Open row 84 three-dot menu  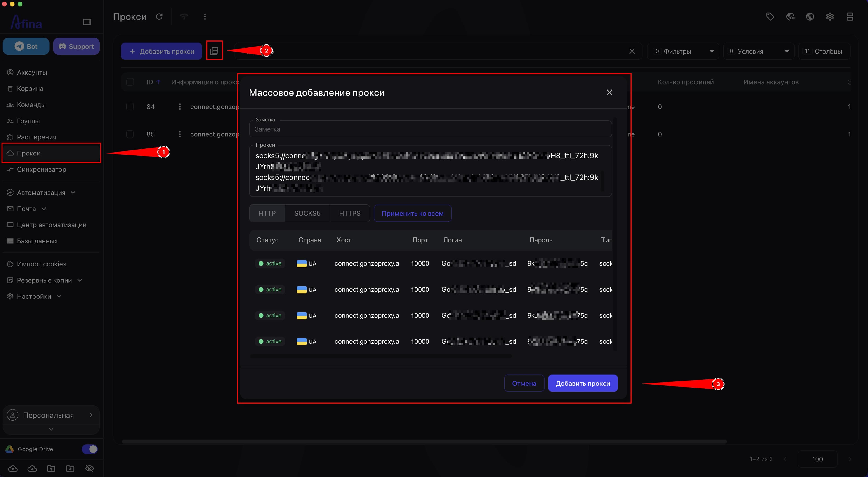180,107
